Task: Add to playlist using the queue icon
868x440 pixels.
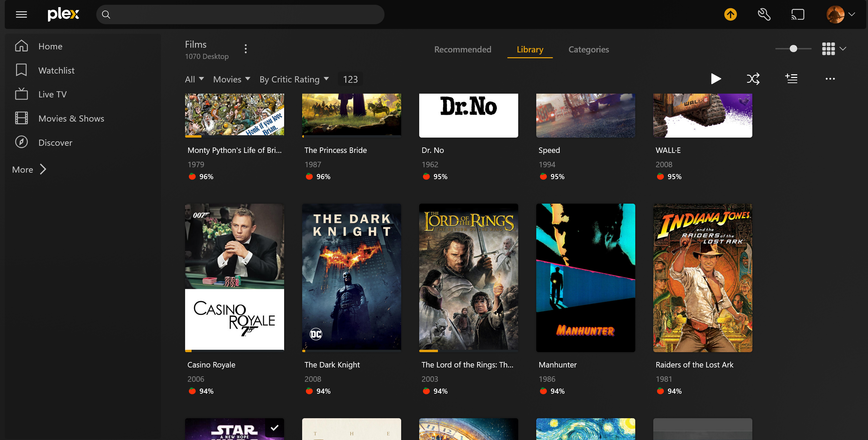Action: point(791,79)
